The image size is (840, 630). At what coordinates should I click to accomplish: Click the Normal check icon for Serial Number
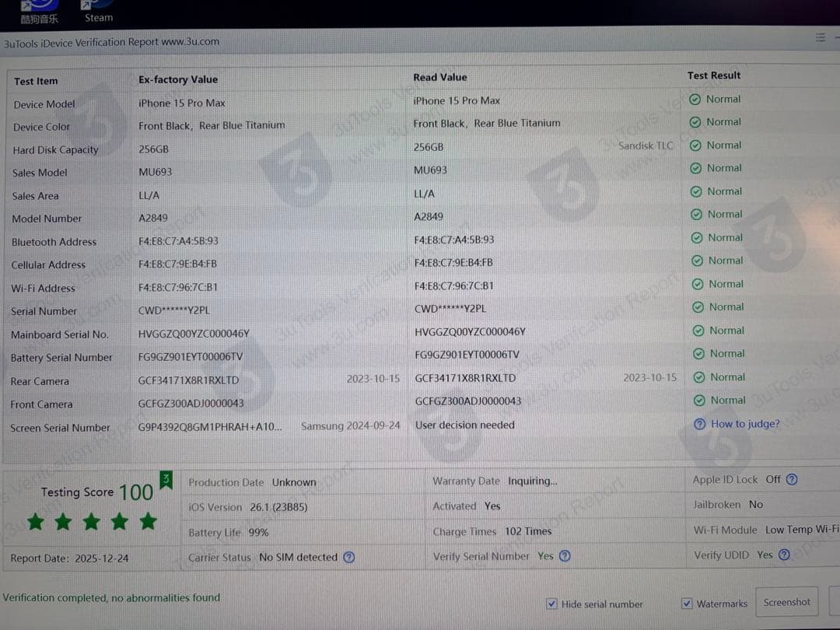tap(698, 307)
